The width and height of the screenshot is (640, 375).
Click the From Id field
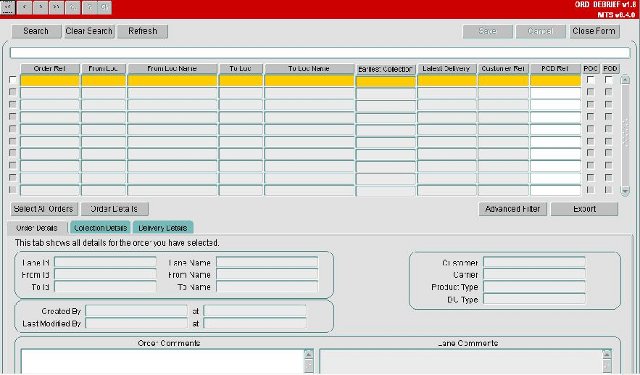[105, 274]
